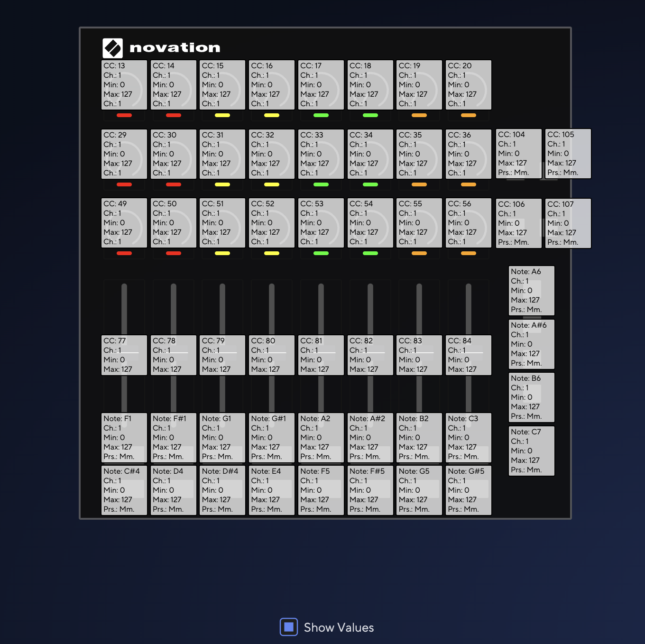Click the CC: 104 button
Screen dimensions: 645x644
519,154
